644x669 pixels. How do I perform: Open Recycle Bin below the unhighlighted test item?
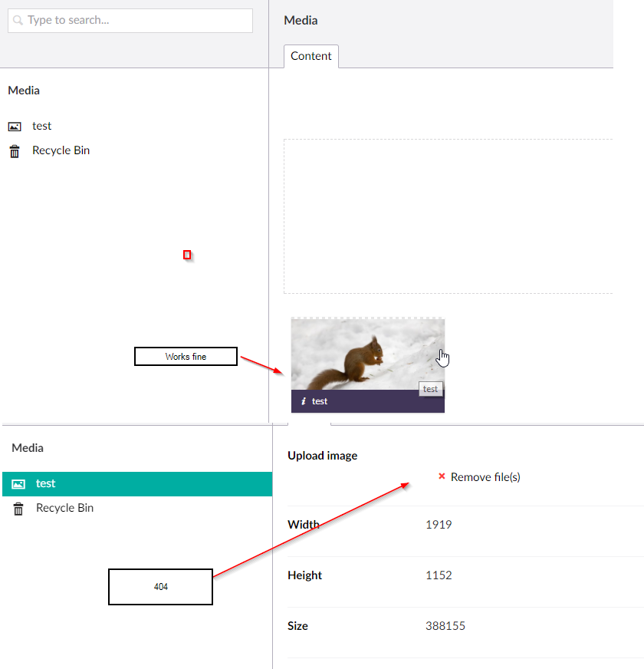click(61, 151)
